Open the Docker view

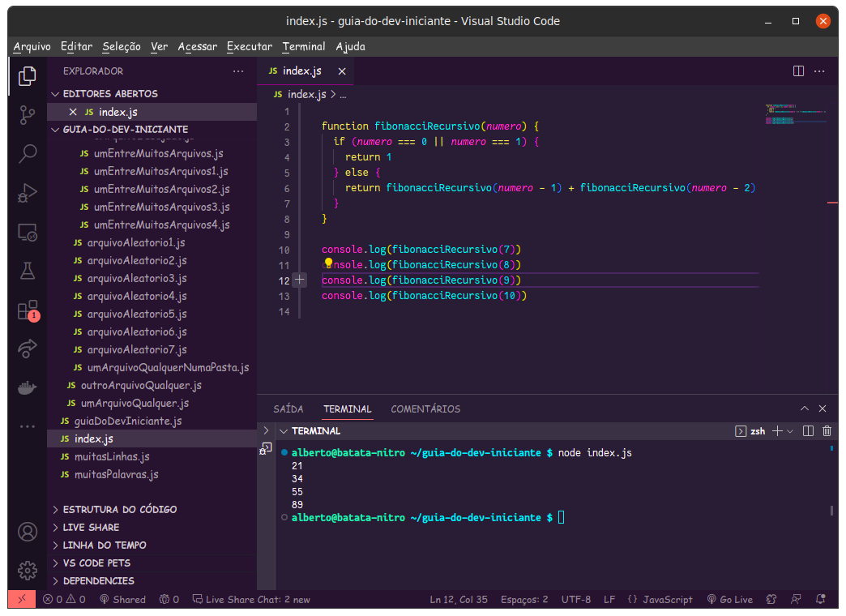point(28,388)
